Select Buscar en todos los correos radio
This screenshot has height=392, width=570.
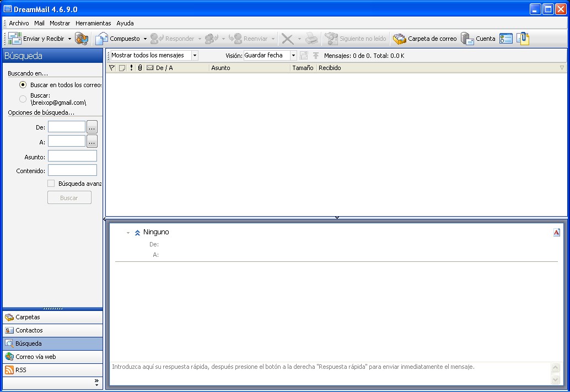(23, 85)
